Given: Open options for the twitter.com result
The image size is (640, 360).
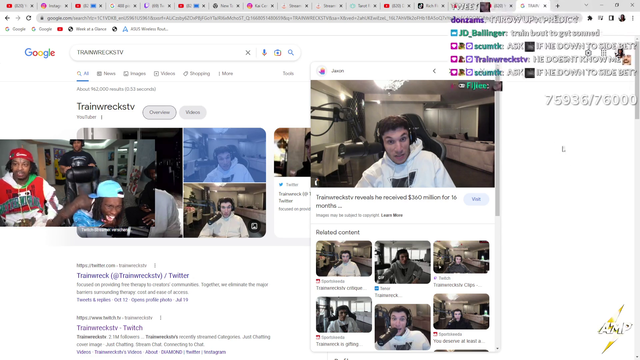Looking at the screenshot, I should coord(155,265).
